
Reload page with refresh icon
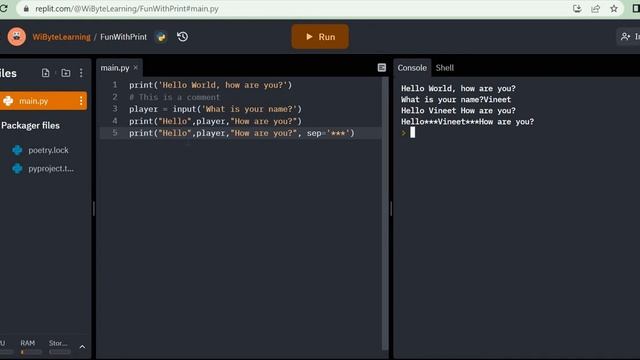coord(4,9)
